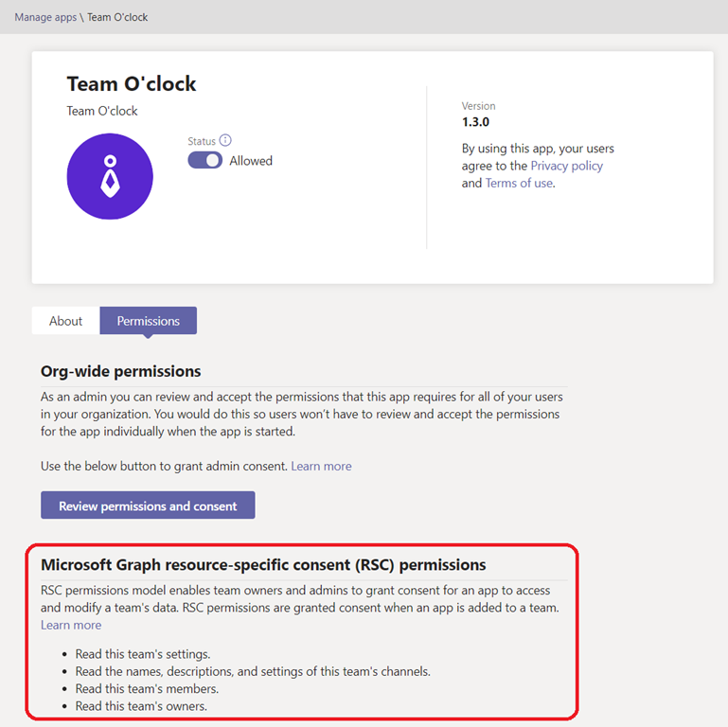The width and height of the screenshot is (728, 727).
Task: Open the About tab
Action: tap(65, 321)
